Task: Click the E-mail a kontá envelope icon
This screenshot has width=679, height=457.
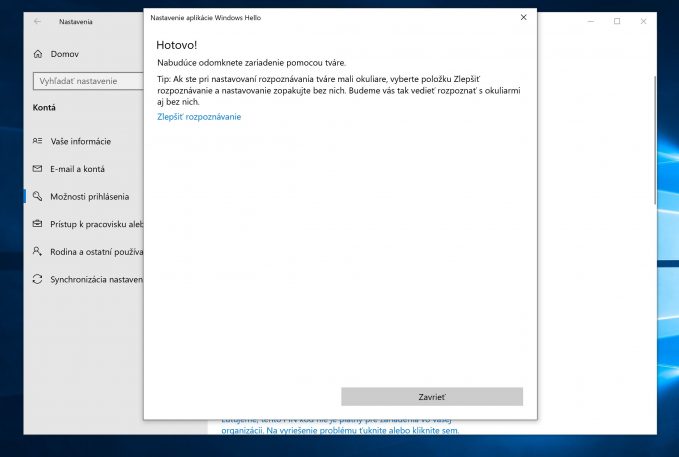Action: [37, 169]
